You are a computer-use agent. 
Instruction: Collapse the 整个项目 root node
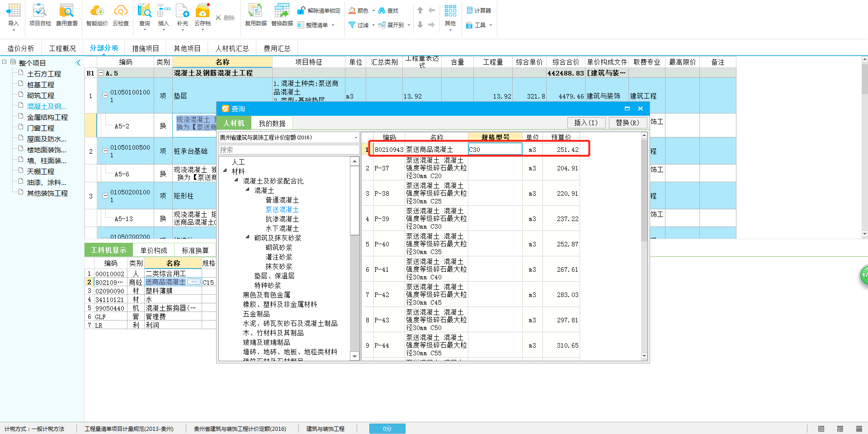[x=4, y=62]
